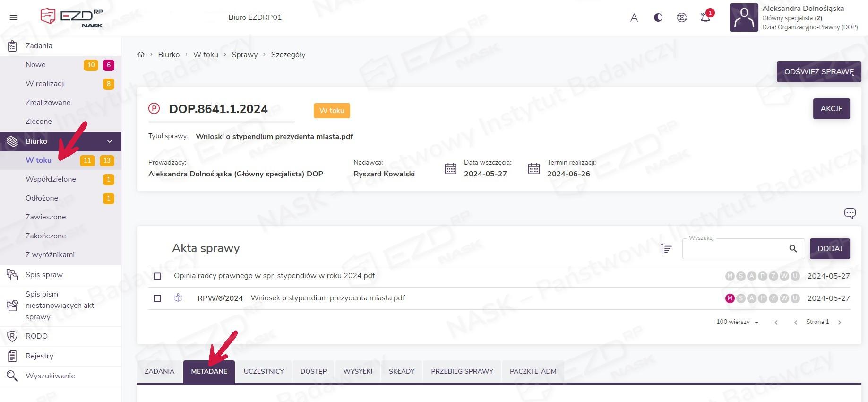Click the AKCJE button
This screenshot has width=868, height=402.
click(831, 109)
